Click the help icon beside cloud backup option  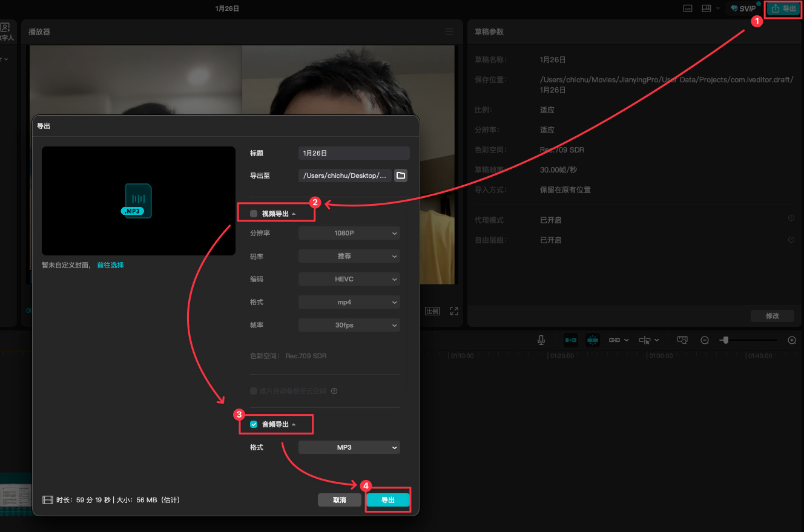pos(334,391)
